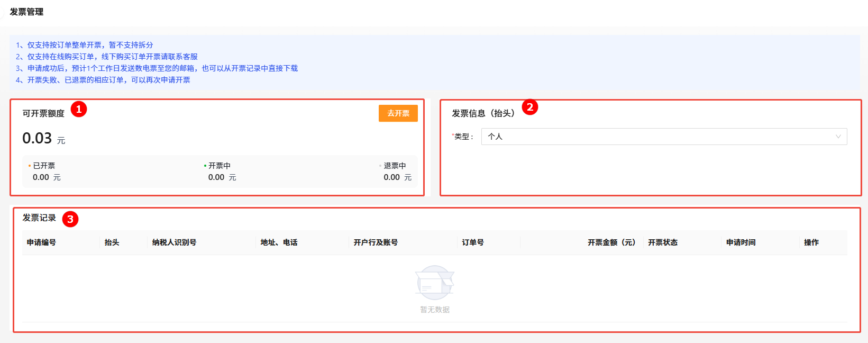Click the empty box 暂无数据 icon
868x343 pixels.
pyautogui.click(x=434, y=283)
